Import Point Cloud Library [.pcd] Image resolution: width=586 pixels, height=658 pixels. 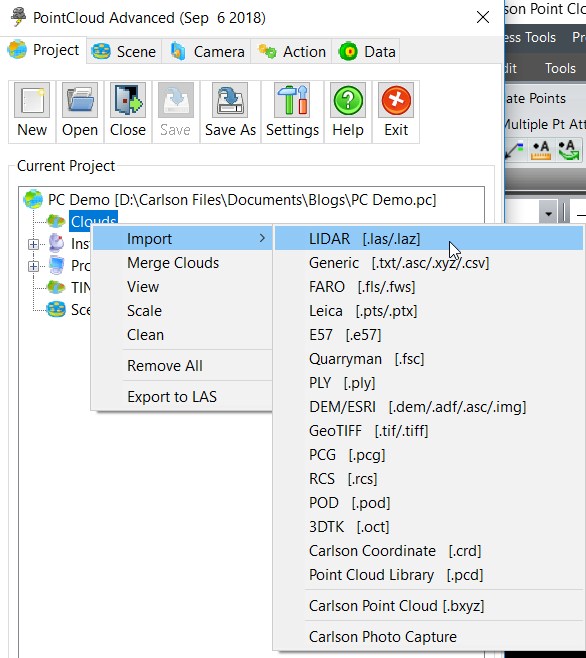(x=429, y=574)
